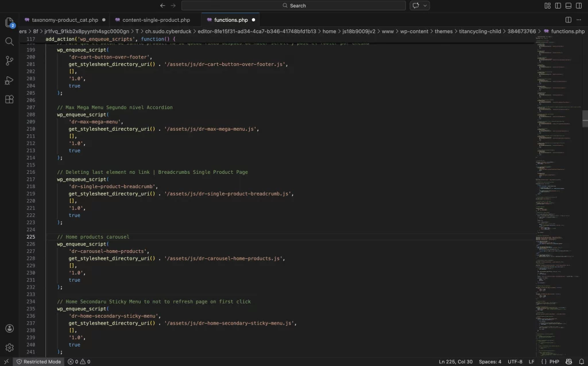The image size is (588, 366).
Task: Toggle the panel visibility
Action: pos(568,5)
